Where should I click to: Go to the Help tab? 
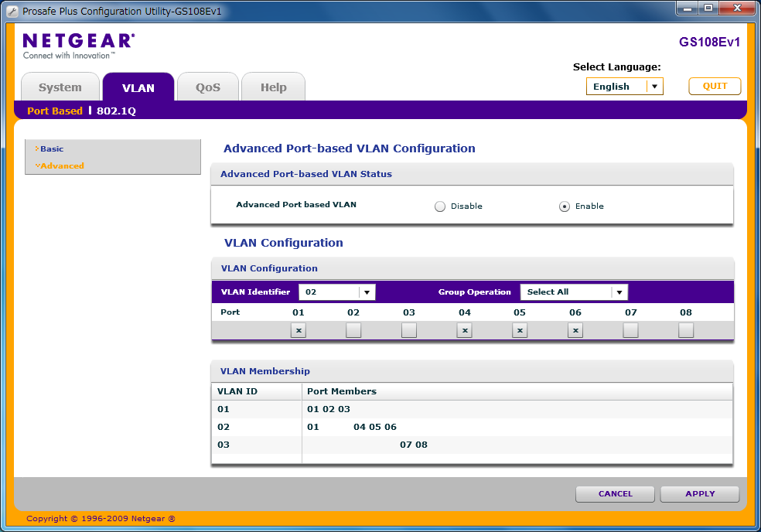273,87
